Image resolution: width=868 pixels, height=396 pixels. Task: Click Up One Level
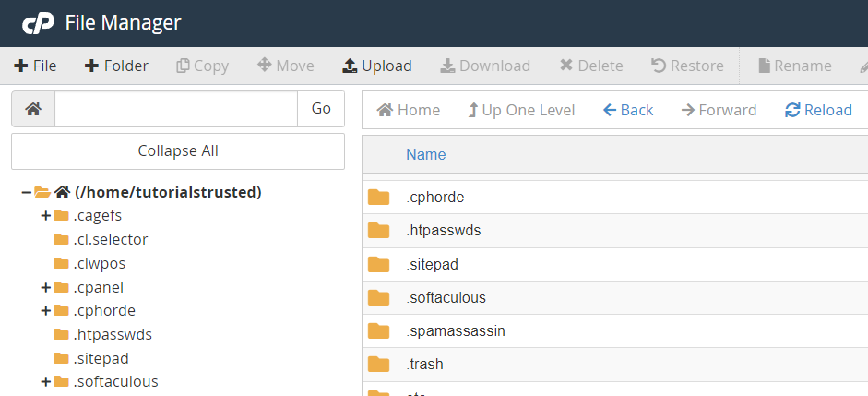[521, 110]
